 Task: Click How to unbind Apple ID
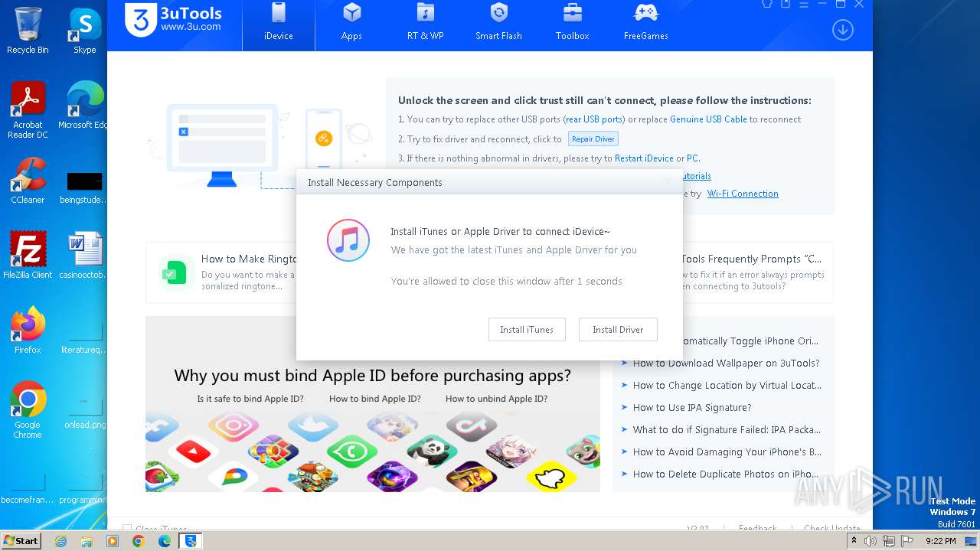click(x=496, y=399)
